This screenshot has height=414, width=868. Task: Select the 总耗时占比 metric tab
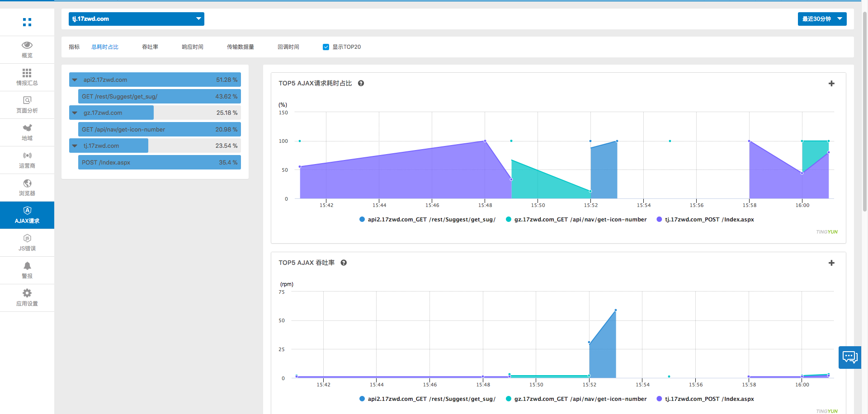105,47
